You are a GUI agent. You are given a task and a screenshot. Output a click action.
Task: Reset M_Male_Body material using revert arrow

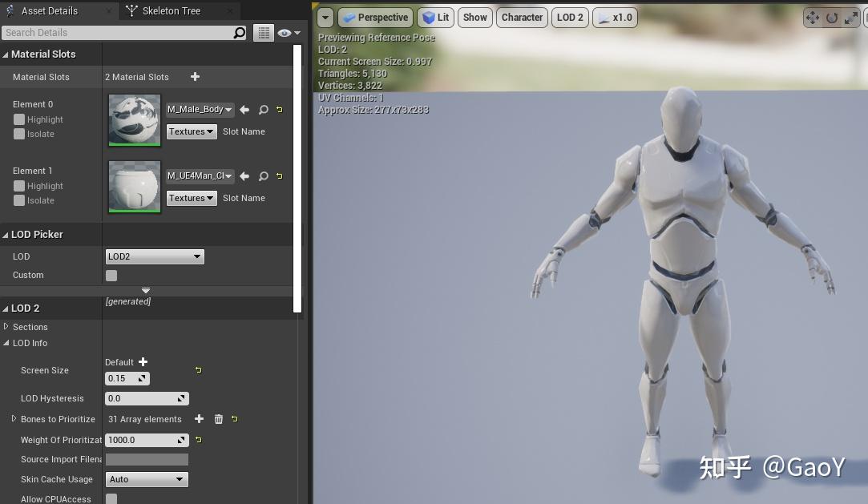[279, 109]
